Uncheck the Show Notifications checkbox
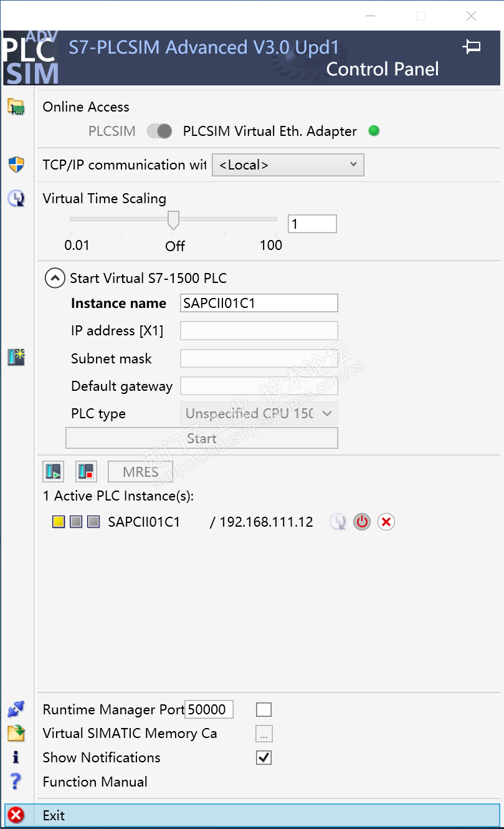The image size is (504, 829). 264,757
